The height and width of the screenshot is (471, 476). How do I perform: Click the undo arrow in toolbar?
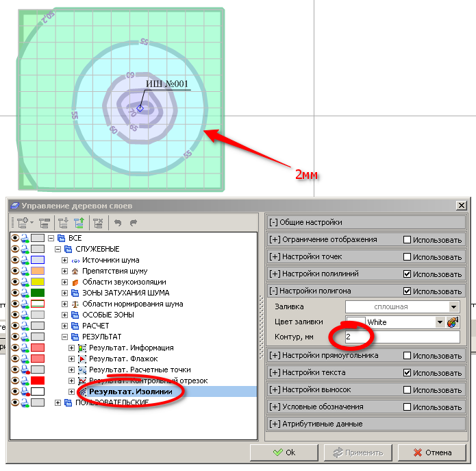pos(118,222)
